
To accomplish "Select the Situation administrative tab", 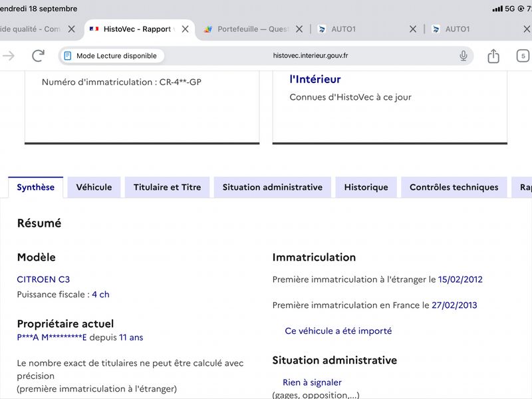I will 273,188.
